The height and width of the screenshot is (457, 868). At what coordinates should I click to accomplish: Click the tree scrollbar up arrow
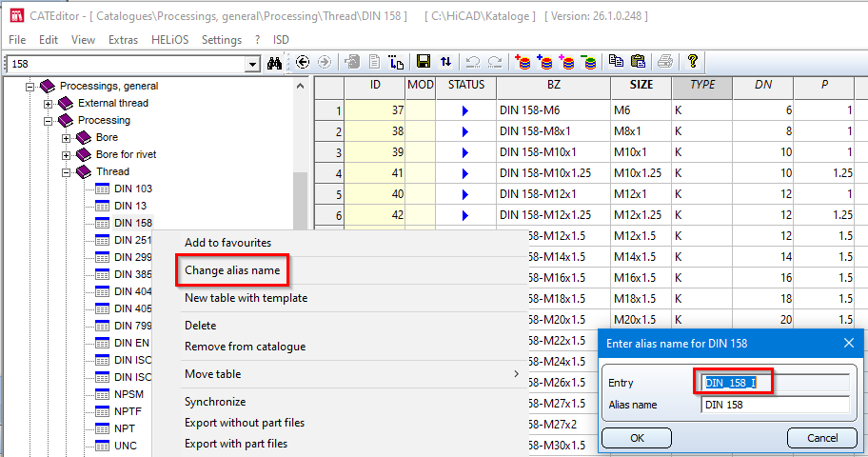pos(300,87)
